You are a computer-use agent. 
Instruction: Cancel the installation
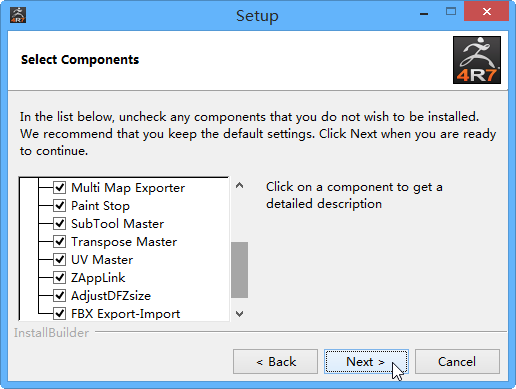(x=457, y=361)
